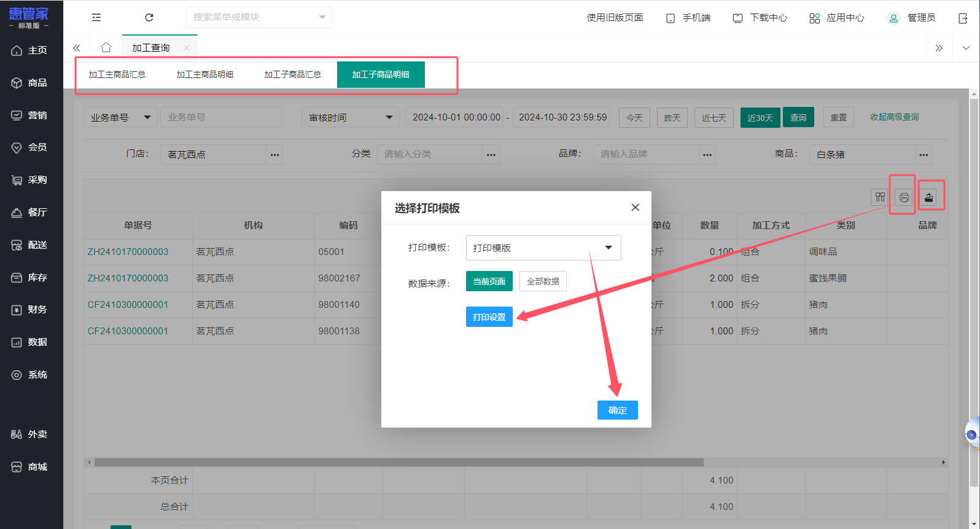Click the 打印设置 button
Image resolution: width=980 pixels, height=529 pixels.
coord(489,317)
